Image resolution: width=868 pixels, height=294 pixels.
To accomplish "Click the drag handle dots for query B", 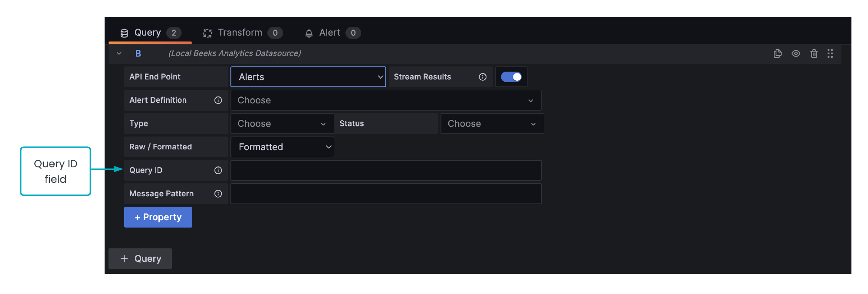I will [830, 53].
